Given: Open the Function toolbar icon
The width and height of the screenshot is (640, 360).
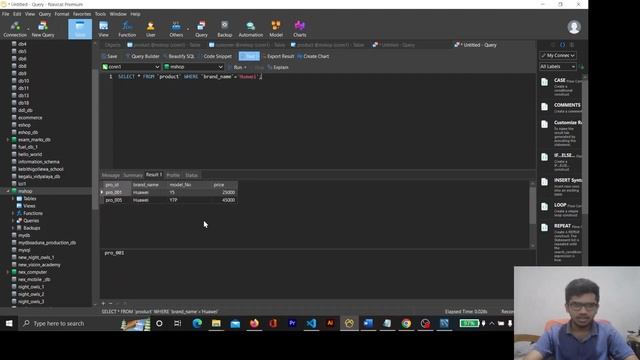Looking at the screenshot, I should (127, 29).
